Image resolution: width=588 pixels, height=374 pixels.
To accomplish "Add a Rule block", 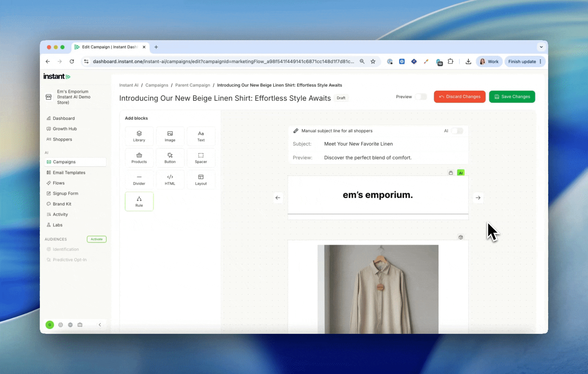I will (139, 202).
